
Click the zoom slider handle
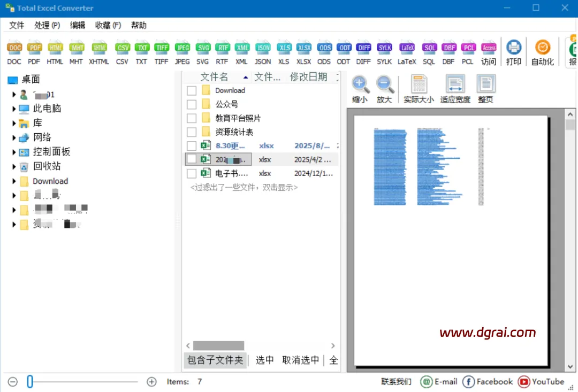pos(30,382)
